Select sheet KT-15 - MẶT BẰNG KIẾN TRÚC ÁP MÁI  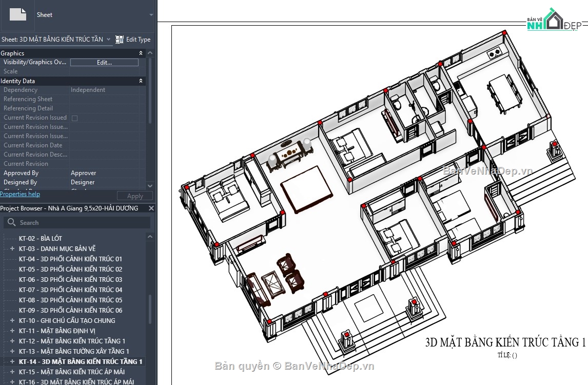pos(72,372)
